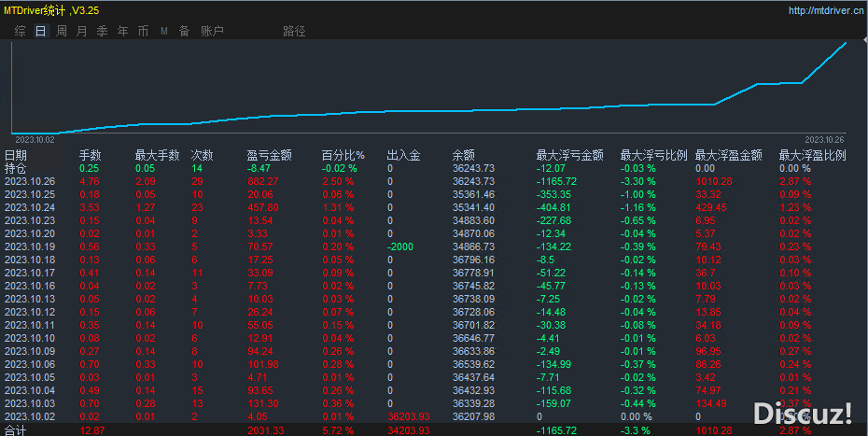This screenshot has height=436, width=868.
Task: Select the M tab in toolbar
Action: (164, 31)
